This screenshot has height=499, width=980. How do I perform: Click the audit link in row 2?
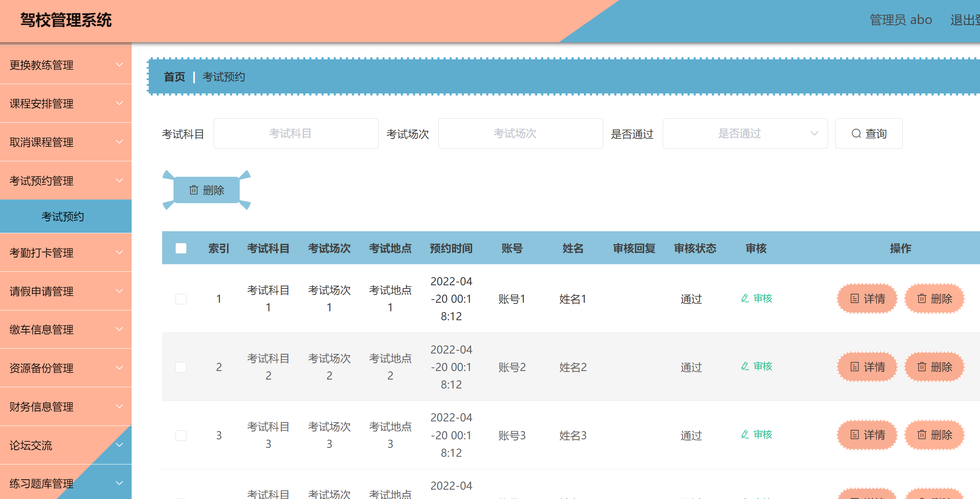[x=757, y=367]
